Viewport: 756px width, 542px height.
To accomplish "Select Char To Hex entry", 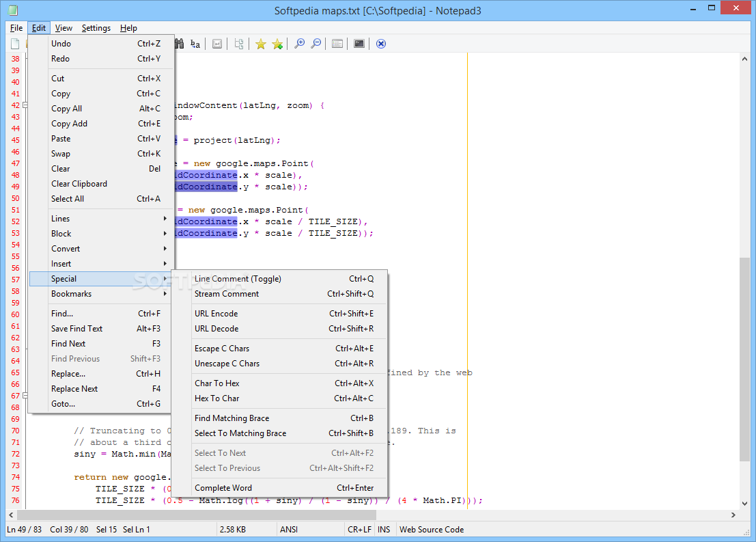I will pos(279,383).
